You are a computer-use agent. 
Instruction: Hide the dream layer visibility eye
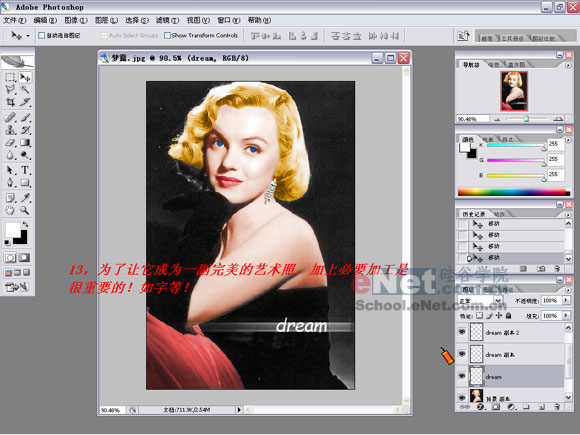pyautogui.click(x=462, y=376)
